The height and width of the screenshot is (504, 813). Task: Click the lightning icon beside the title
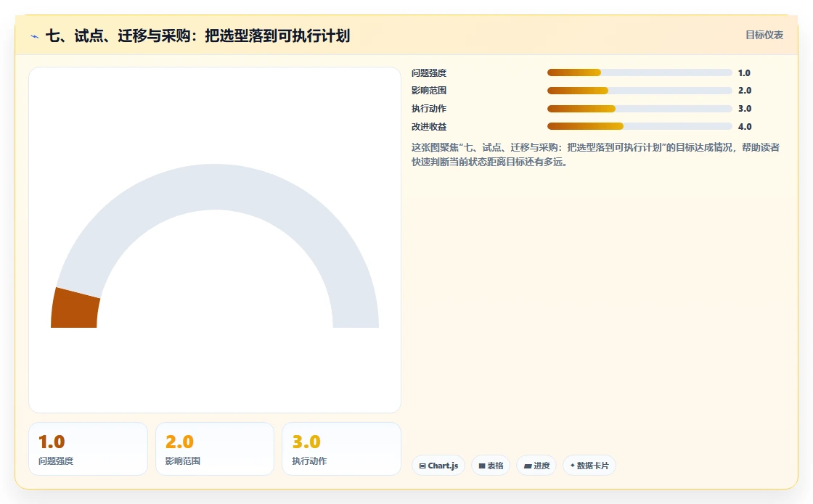pos(34,36)
